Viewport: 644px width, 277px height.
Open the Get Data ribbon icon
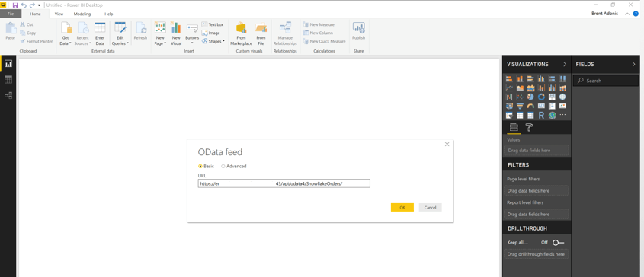click(x=66, y=28)
